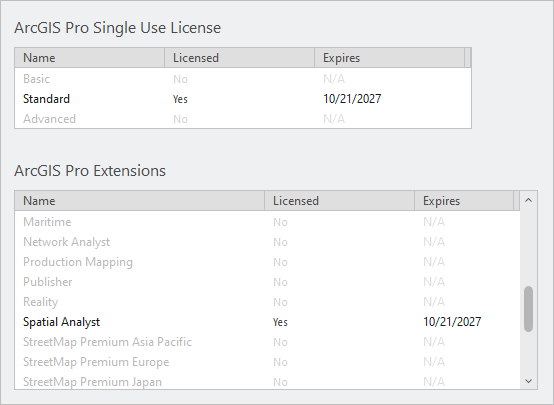Select the Network Analyst extension row
This screenshot has width=554, height=405.
267,242
